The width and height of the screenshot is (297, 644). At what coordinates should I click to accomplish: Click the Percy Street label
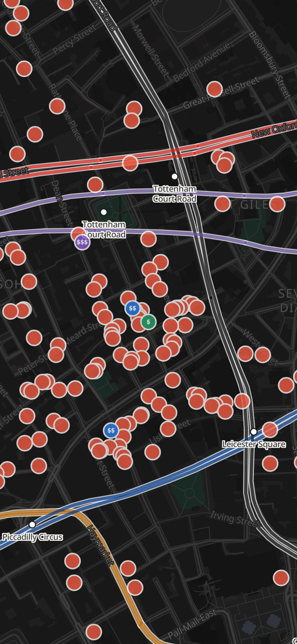coord(74,39)
